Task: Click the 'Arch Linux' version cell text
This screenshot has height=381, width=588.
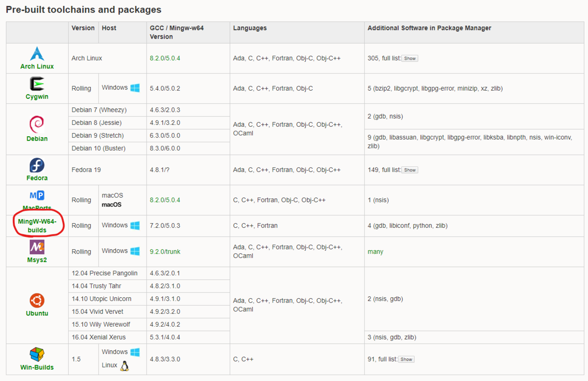Action: (x=87, y=58)
